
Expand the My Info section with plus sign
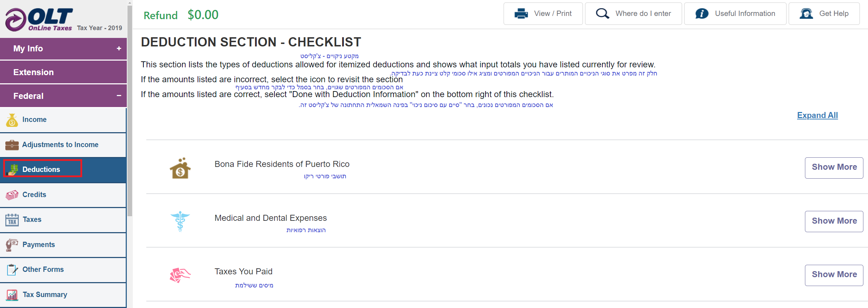[x=119, y=49]
